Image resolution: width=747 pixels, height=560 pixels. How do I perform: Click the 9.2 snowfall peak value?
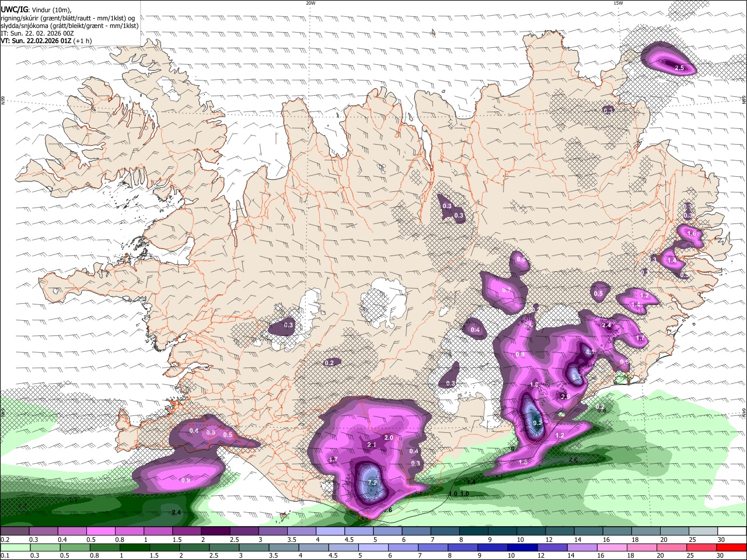pos(537,423)
